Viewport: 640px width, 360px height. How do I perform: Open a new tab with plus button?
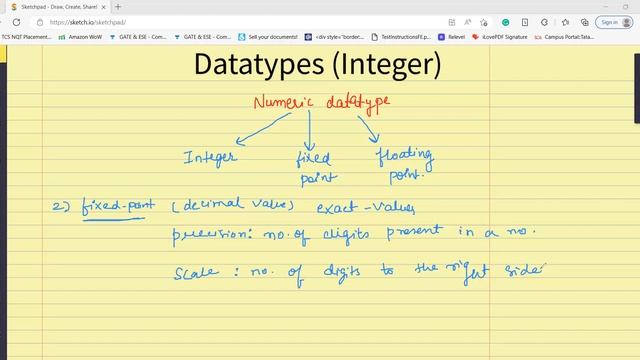118,7
